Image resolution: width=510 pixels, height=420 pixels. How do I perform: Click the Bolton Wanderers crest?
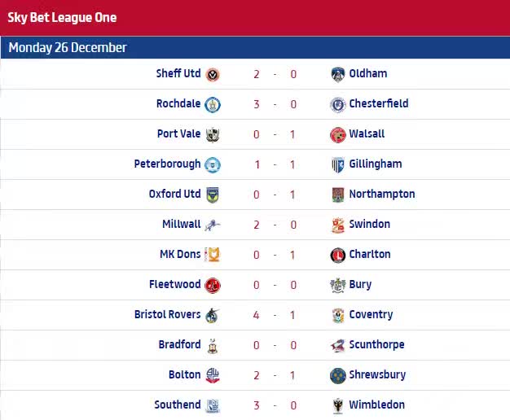(213, 375)
